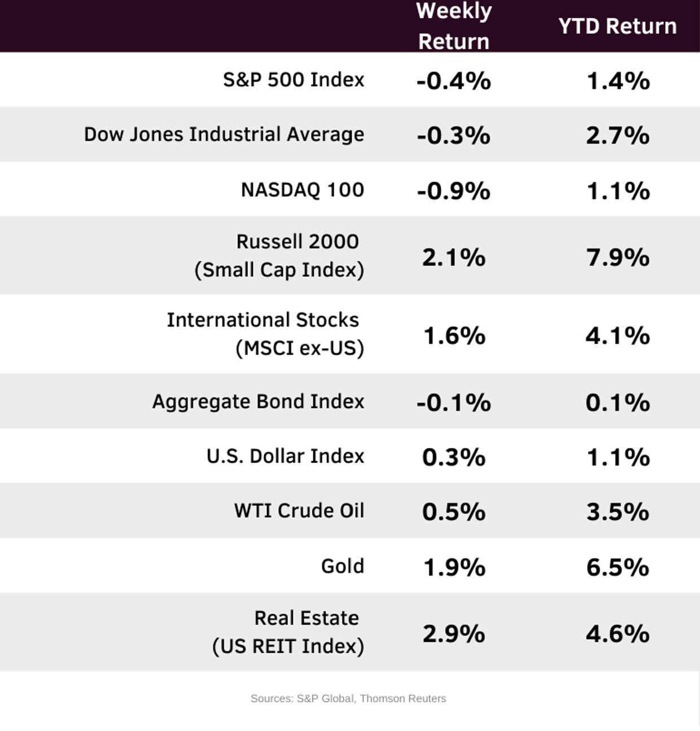Click the Aggregate Bond Index label
The image size is (700, 731).
tap(258, 401)
